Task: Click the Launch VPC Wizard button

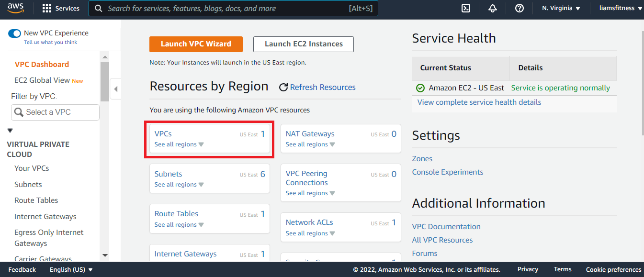Action: pos(196,44)
